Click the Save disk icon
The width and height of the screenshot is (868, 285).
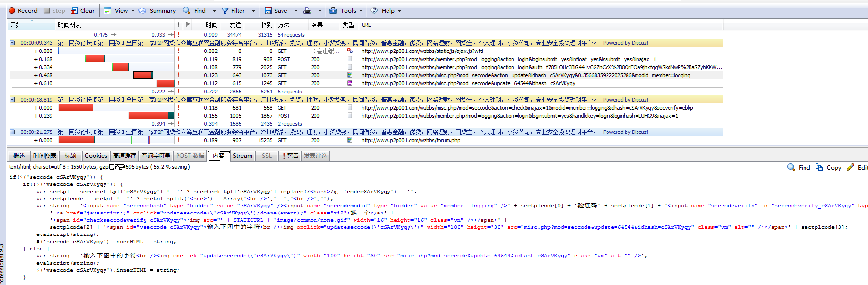[x=268, y=10]
